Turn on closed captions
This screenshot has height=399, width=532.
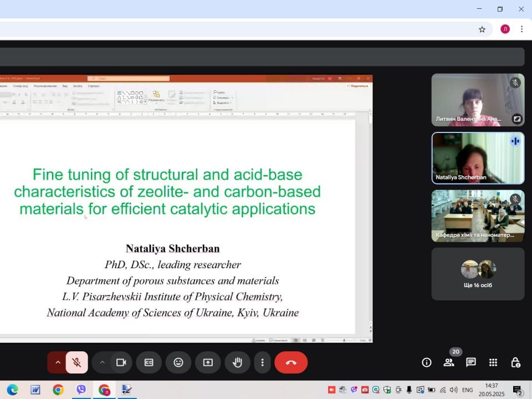149,362
